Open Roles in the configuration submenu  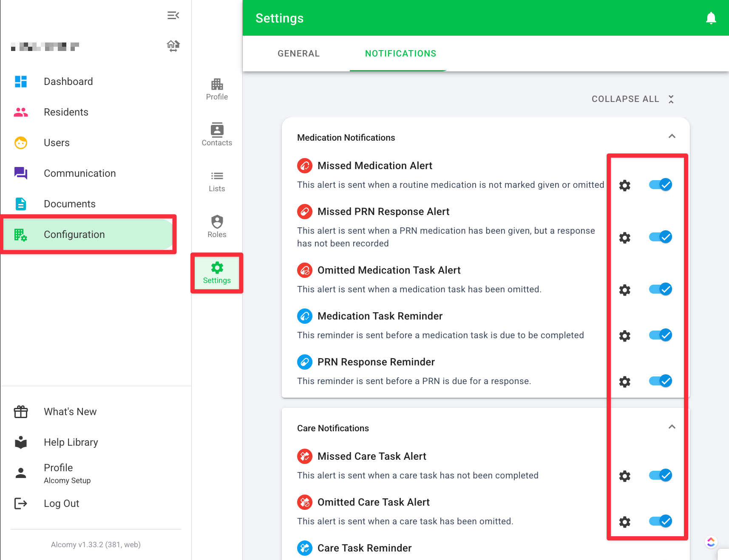tap(217, 227)
